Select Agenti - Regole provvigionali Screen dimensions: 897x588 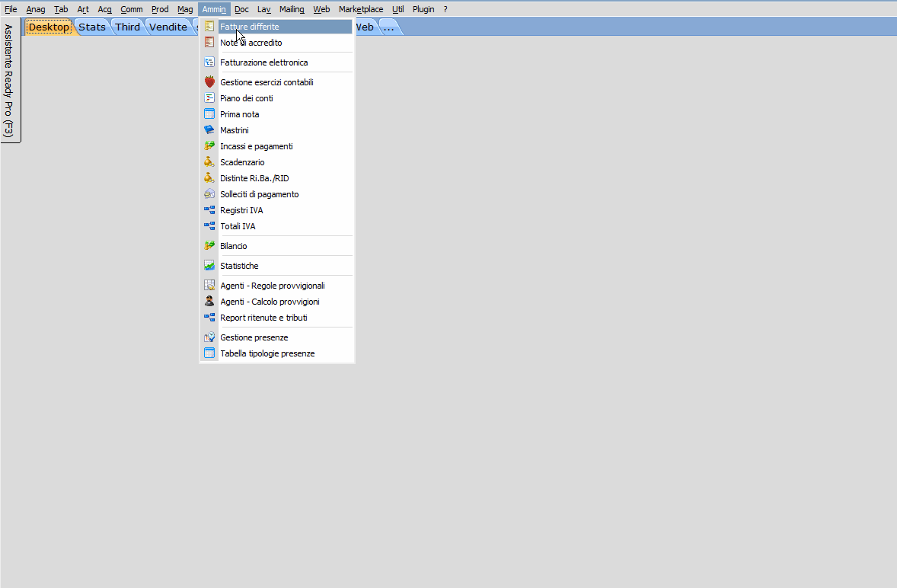coord(277,286)
